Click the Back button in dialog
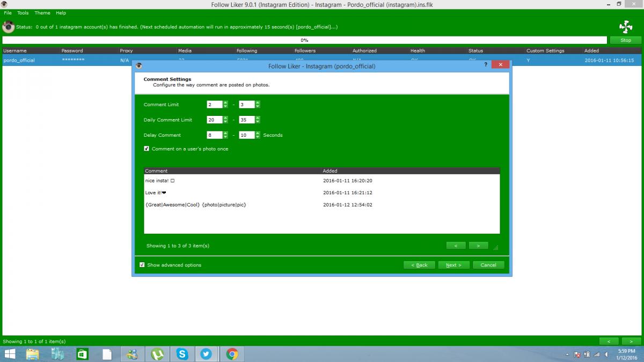This screenshot has width=644, height=362. point(419,265)
